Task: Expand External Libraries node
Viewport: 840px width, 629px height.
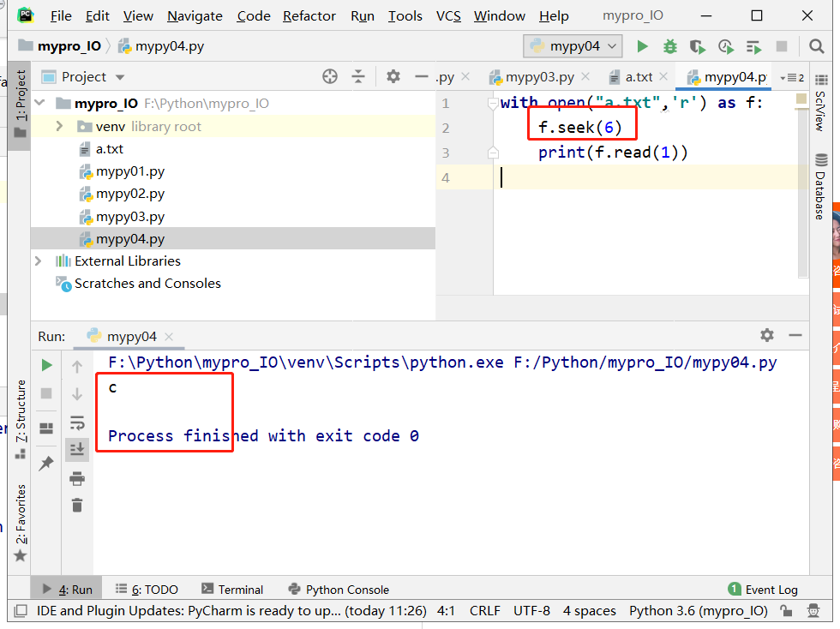Action: 38,261
